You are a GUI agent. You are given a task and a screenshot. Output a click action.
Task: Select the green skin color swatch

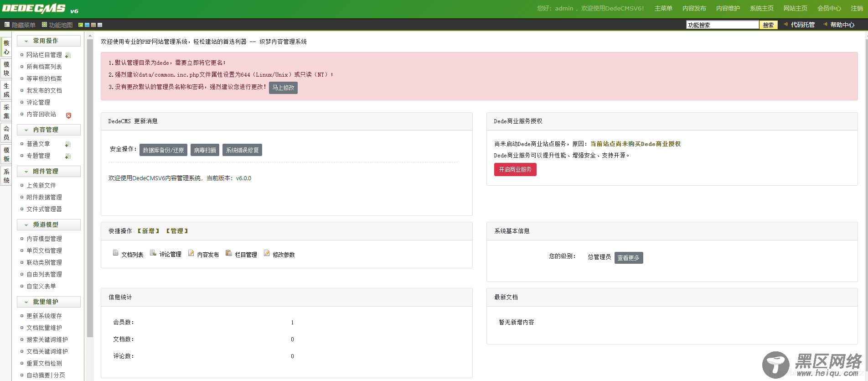pos(81,25)
